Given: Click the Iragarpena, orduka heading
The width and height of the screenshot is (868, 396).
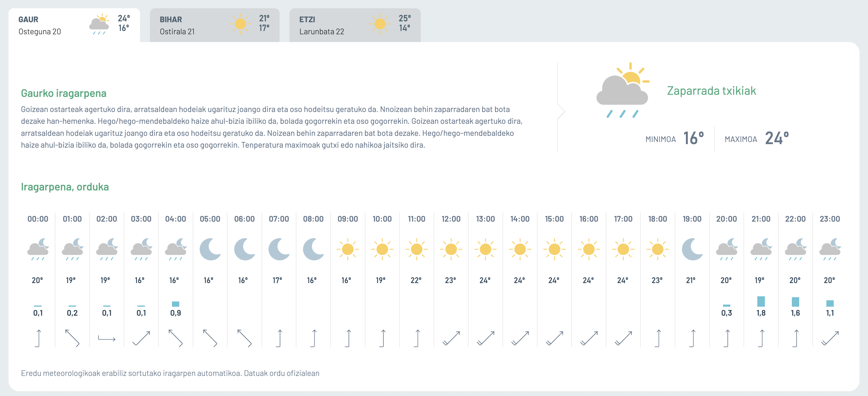Looking at the screenshot, I should [65, 187].
